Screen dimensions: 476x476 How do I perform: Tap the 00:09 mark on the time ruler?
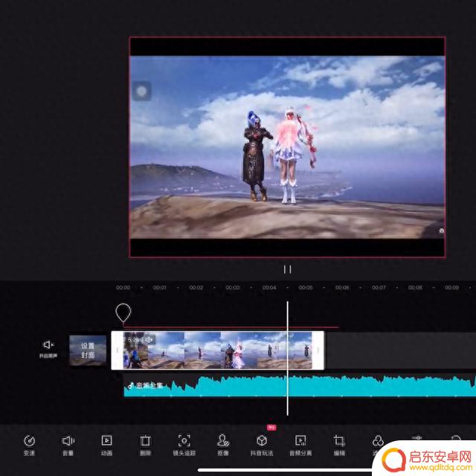click(x=451, y=288)
